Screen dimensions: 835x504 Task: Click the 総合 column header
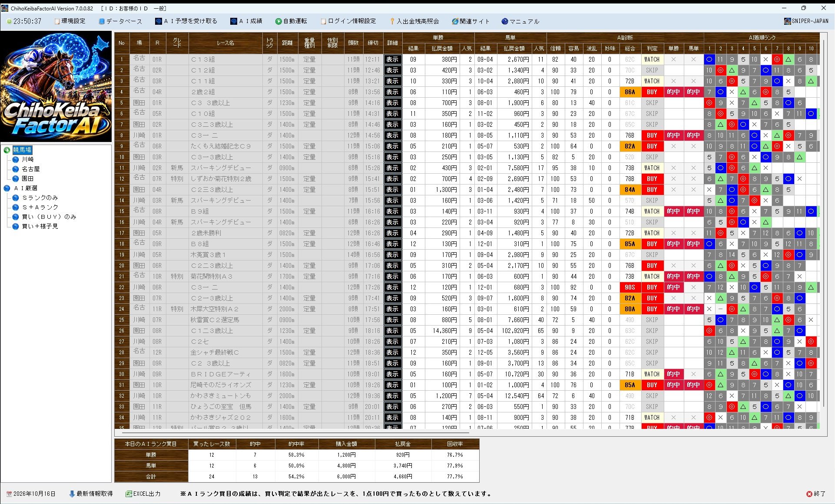pos(630,48)
